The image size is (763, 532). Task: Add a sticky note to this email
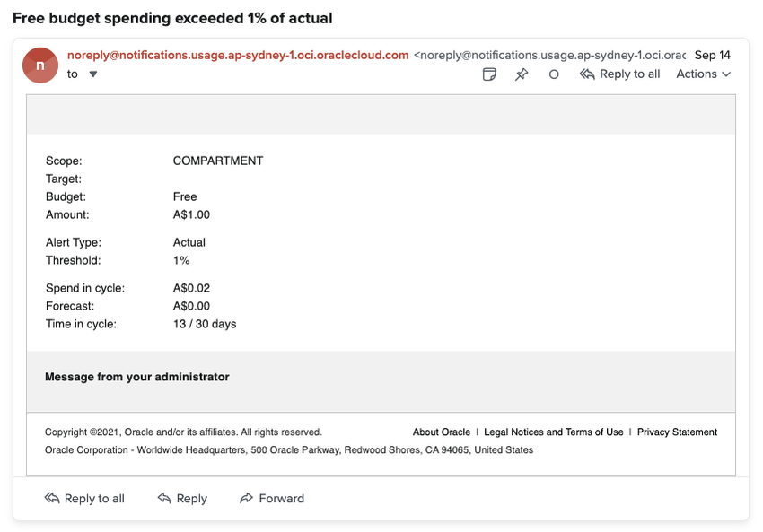pos(489,74)
